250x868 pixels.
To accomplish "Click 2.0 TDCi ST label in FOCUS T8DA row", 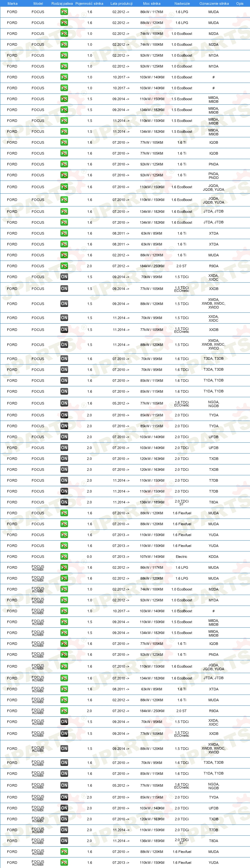I will pyautogui.click(x=182, y=502).
